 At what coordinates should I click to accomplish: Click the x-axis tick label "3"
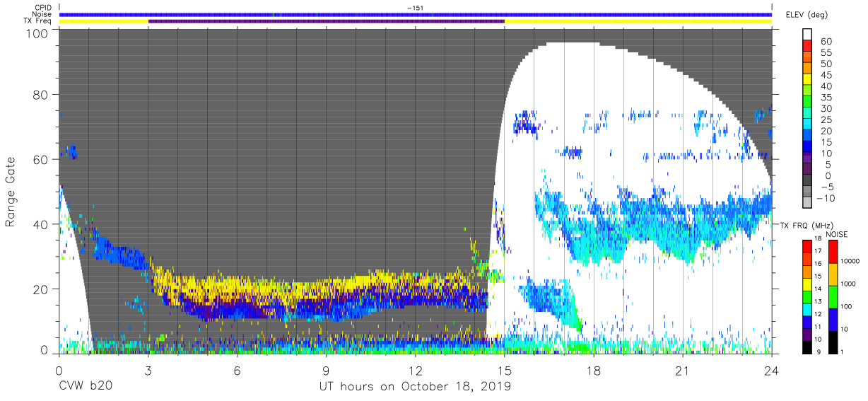click(x=148, y=370)
